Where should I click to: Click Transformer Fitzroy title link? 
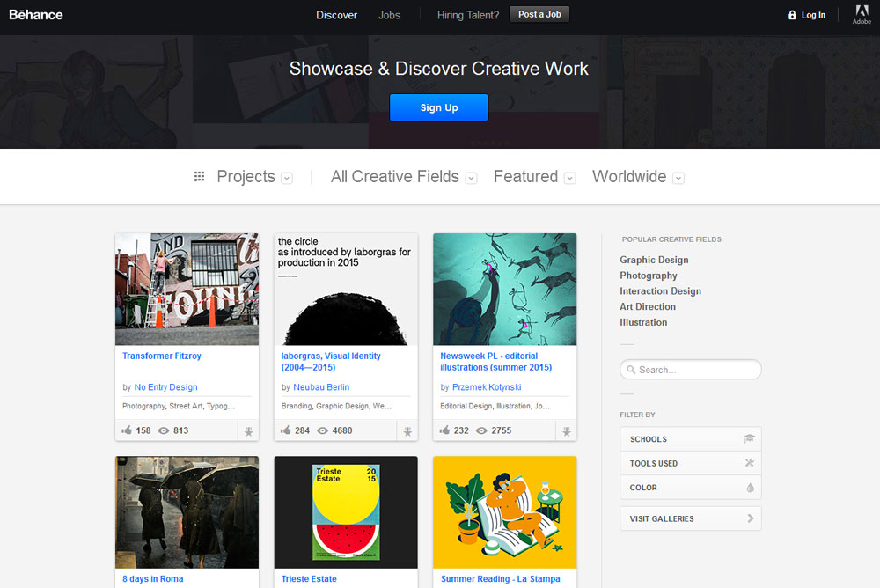(x=162, y=356)
